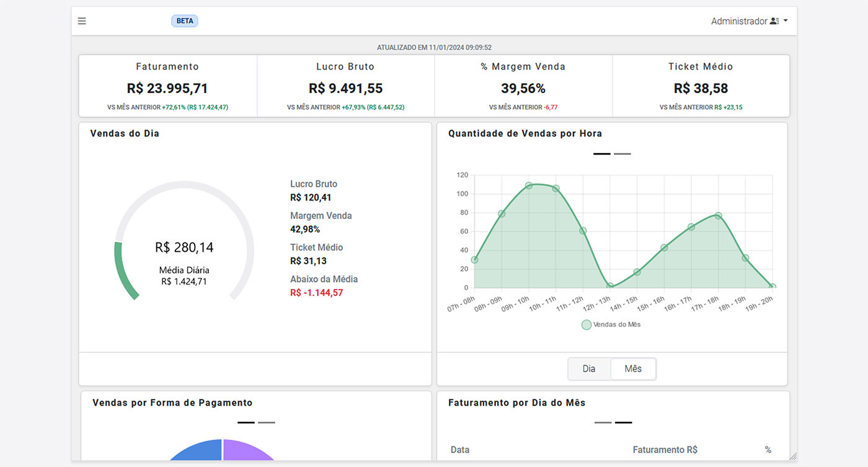868x467 pixels.
Task: Switch hourly sales chart to Dia
Action: tap(589, 369)
